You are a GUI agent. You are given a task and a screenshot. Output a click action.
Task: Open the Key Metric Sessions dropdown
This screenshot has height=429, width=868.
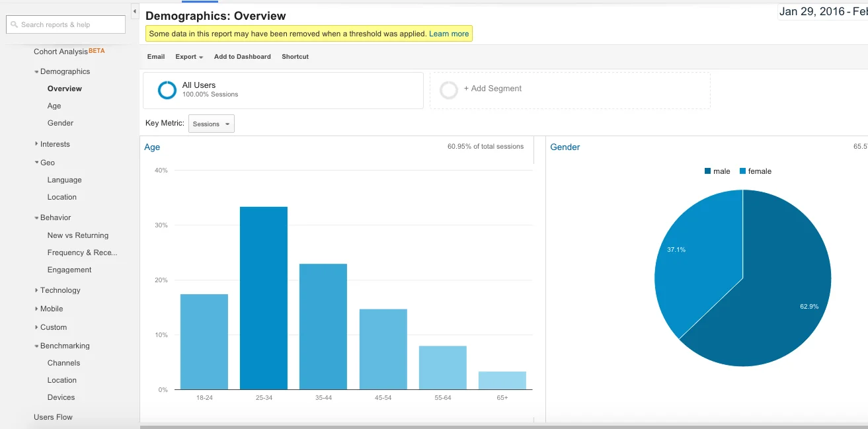[211, 124]
